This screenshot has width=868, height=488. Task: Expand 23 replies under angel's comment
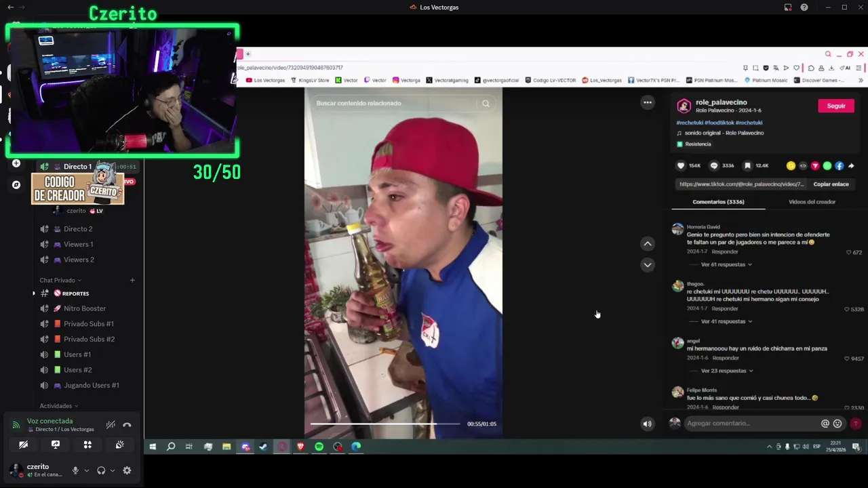click(728, 371)
